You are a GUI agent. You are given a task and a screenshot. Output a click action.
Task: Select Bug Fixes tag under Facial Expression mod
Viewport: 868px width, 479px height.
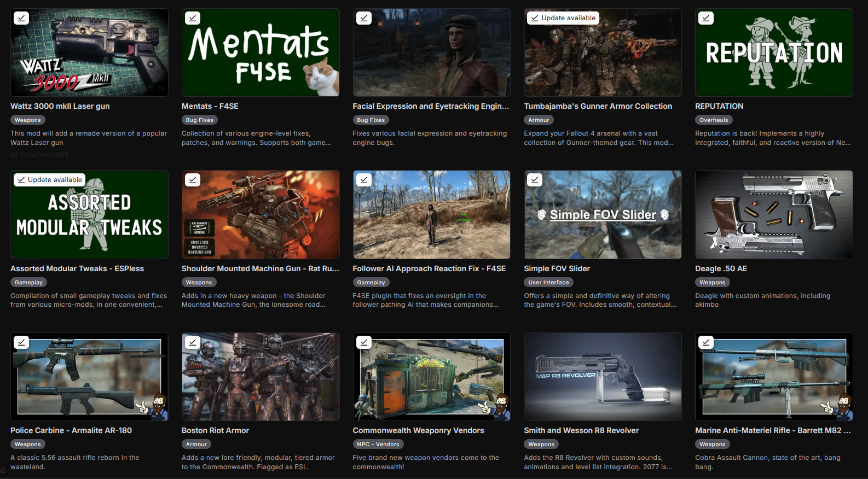[x=371, y=120]
